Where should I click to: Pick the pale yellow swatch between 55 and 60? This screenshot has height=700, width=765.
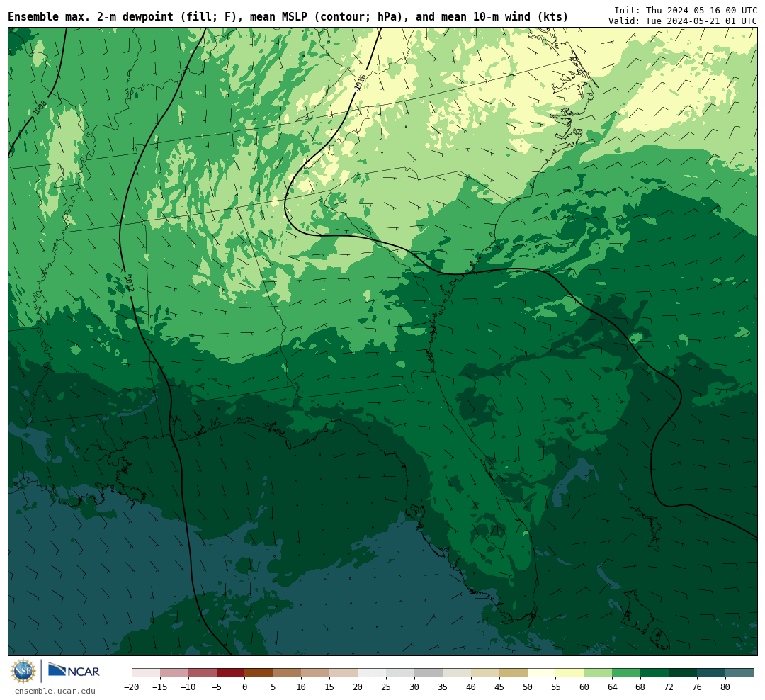pos(569,673)
